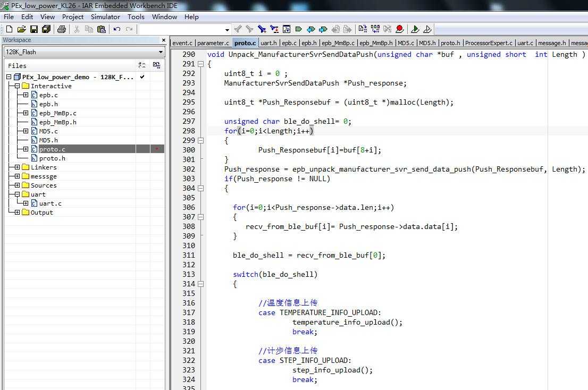Open the 128K_Flash configuration dropdown

coord(161,52)
